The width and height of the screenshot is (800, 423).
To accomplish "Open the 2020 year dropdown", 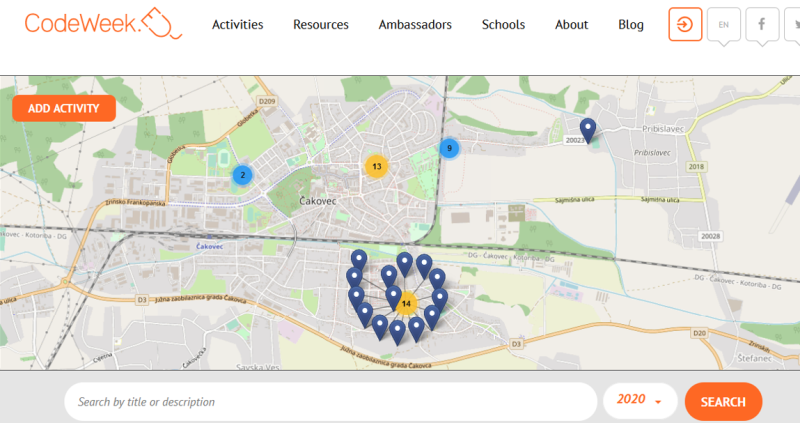I will pyautogui.click(x=640, y=400).
